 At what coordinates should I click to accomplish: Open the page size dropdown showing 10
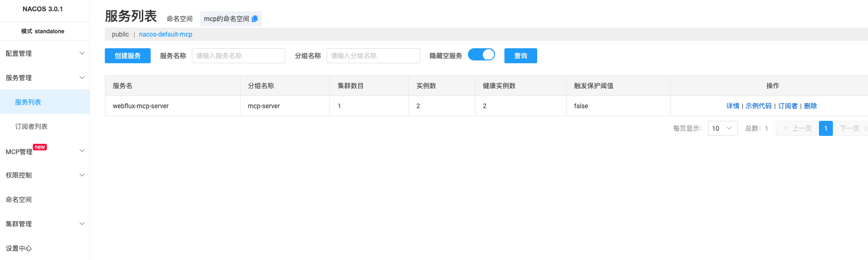722,128
